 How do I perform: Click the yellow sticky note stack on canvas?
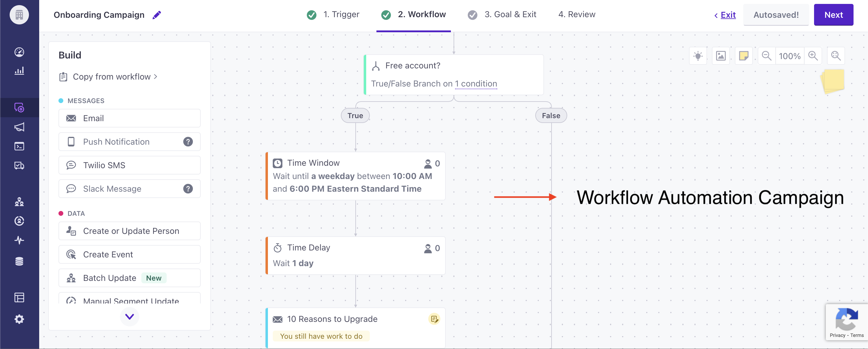point(833,81)
